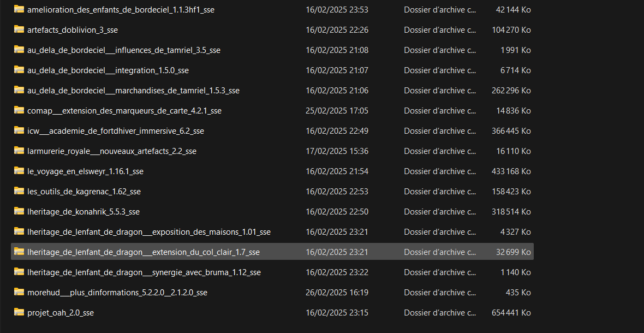Image resolution: width=644 pixels, height=333 pixels.
Task: Click the zip folder icon for artefacts_doblivion_3_sse
Action: (19, 29)
